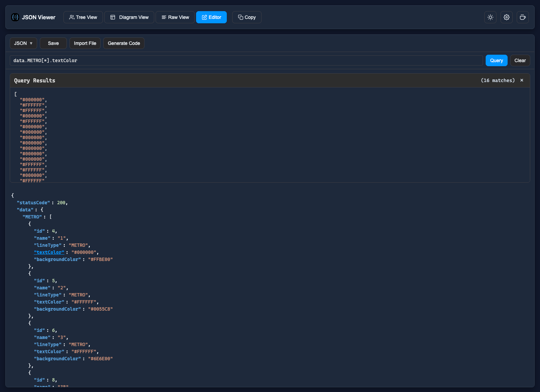Select the Editor tab
The width and height of the screenshot is (540, 392).
[x=211, y=17]
